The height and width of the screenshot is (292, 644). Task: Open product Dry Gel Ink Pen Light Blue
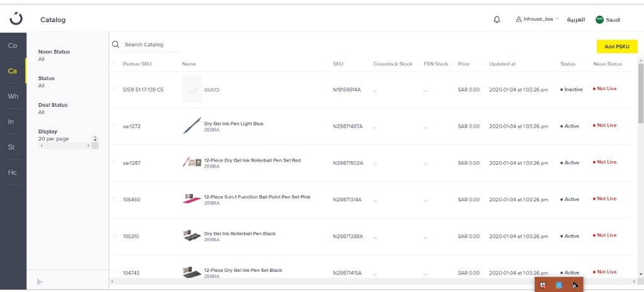pyautogui.click(x=234, y=123)
